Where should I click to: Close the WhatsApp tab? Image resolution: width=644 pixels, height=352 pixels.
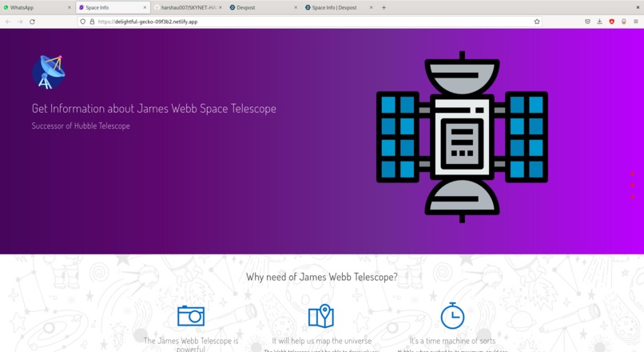pos(69,7)
